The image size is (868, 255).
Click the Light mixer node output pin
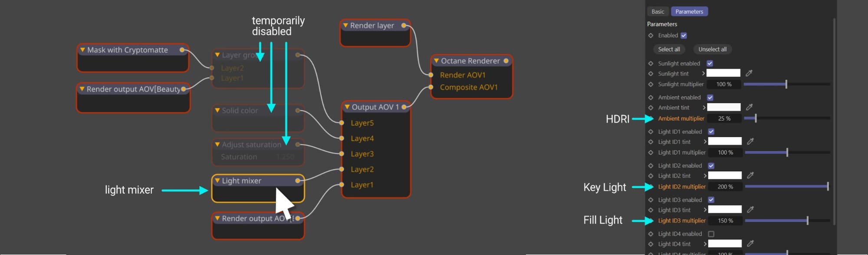pyautogui.click(x=298, y=181)
